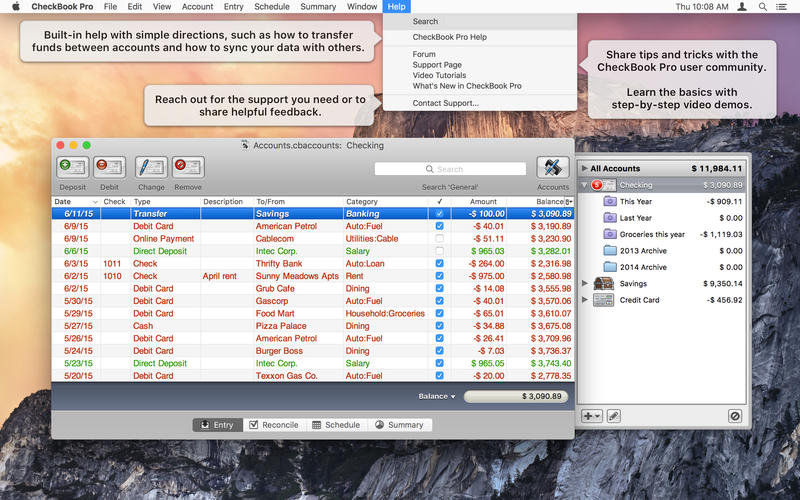Expand the Credit Card account triangle
The image size is (800, 500).
[585, 300]
